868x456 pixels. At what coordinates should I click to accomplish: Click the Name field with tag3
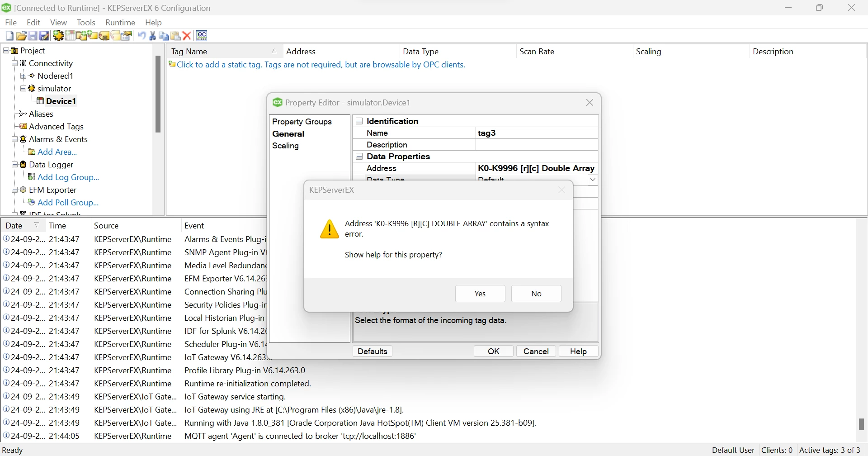[538, 133]
